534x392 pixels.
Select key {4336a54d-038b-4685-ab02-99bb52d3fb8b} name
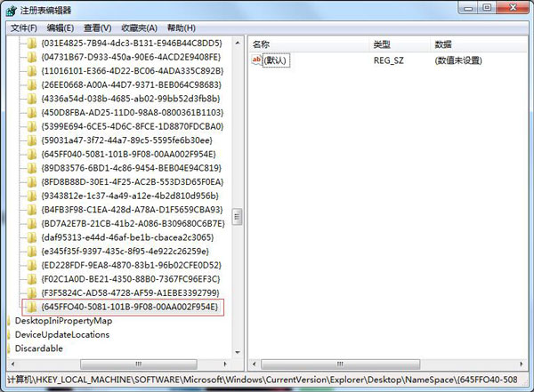[131, 99]
